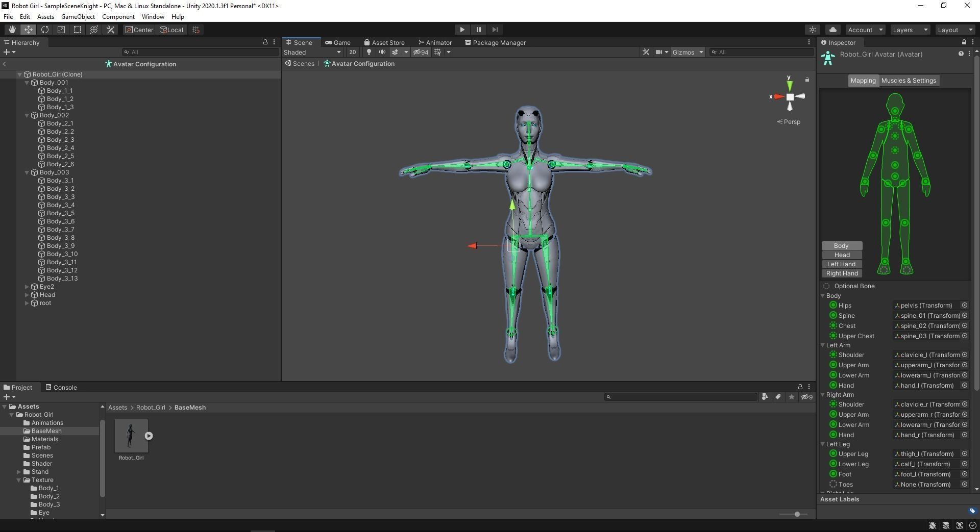Open the GameObject menu
The image size is (980, 532).
[x=78, y=16]
